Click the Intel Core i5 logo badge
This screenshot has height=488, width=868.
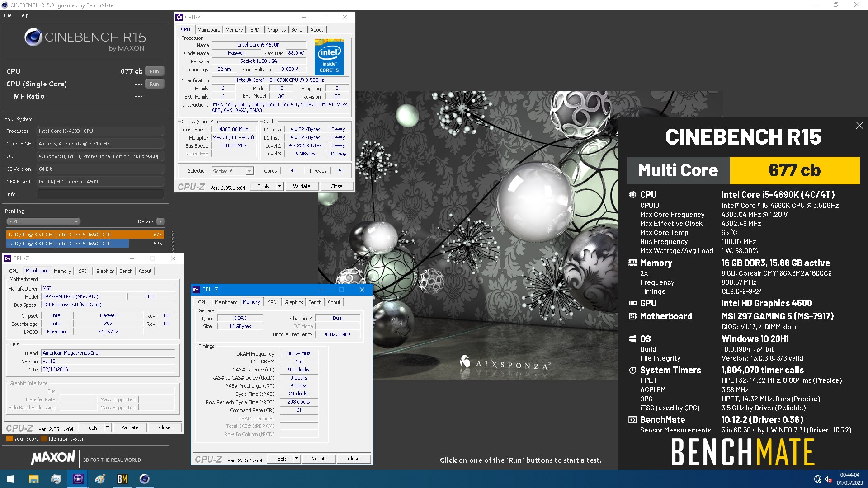(x=329, y=57)
